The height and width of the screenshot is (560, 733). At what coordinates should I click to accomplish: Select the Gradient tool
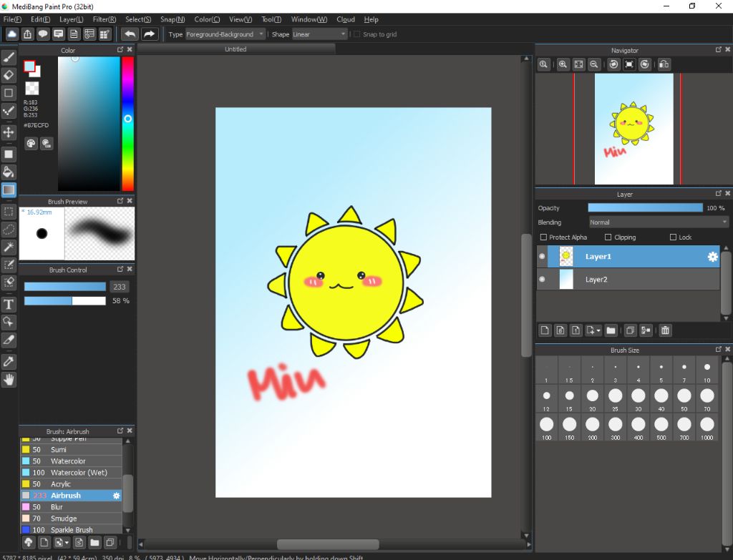(9, 190)
